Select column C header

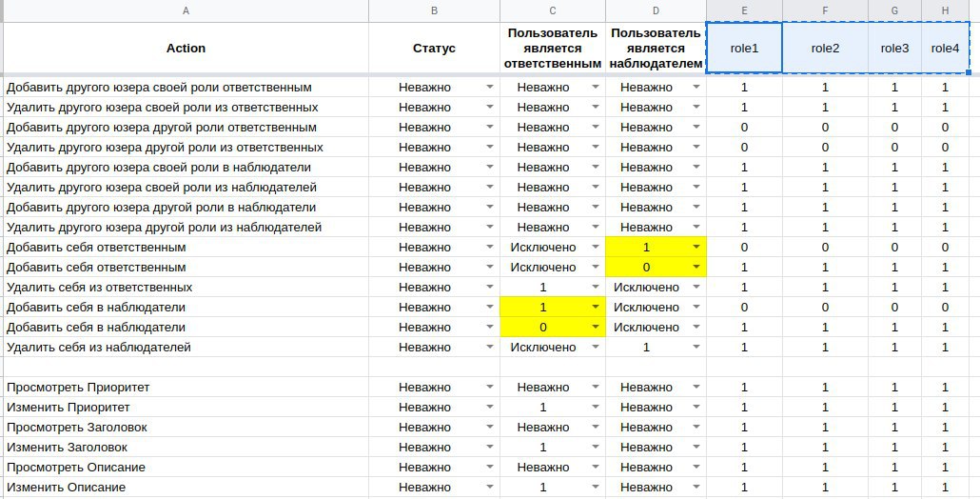click(x=553, y=10)
